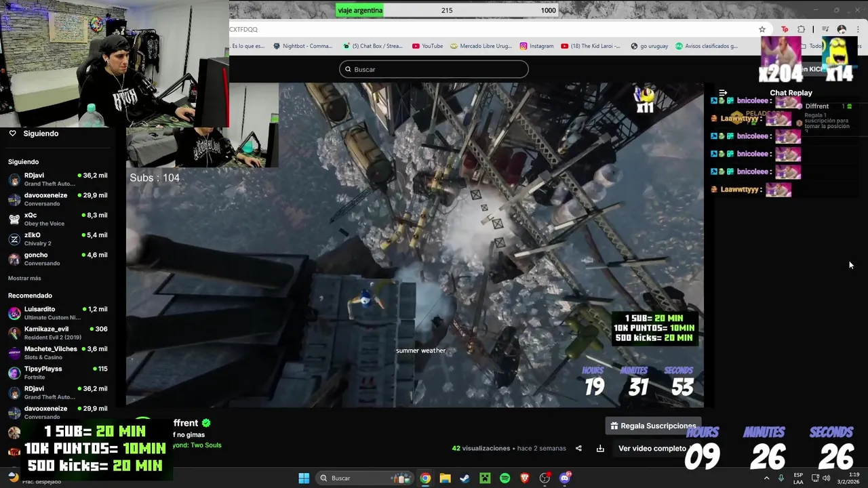Viewport: 868px width, 488px height.
Task: Click TipsyPlayss avatar icon
Action: [x=14, y=373]
